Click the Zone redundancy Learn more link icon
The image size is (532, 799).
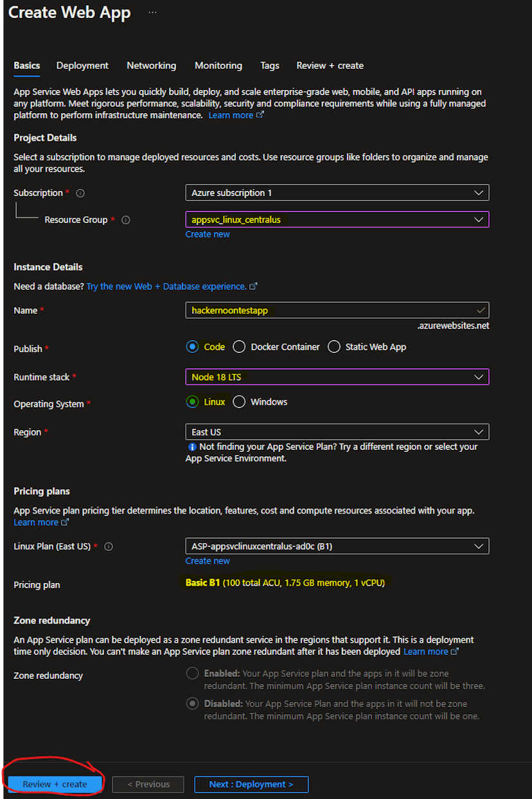(453, 651)
